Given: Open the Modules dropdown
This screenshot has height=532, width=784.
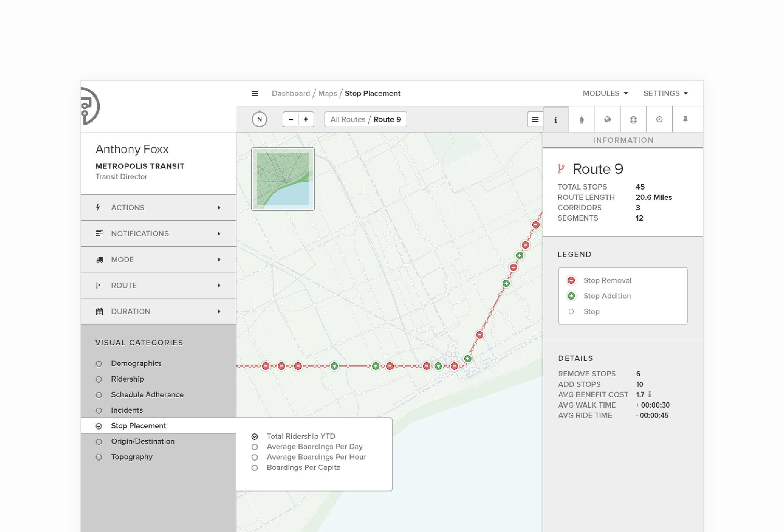Looking at the screenshot, I should pyautogui.click(x=605, y=94).
